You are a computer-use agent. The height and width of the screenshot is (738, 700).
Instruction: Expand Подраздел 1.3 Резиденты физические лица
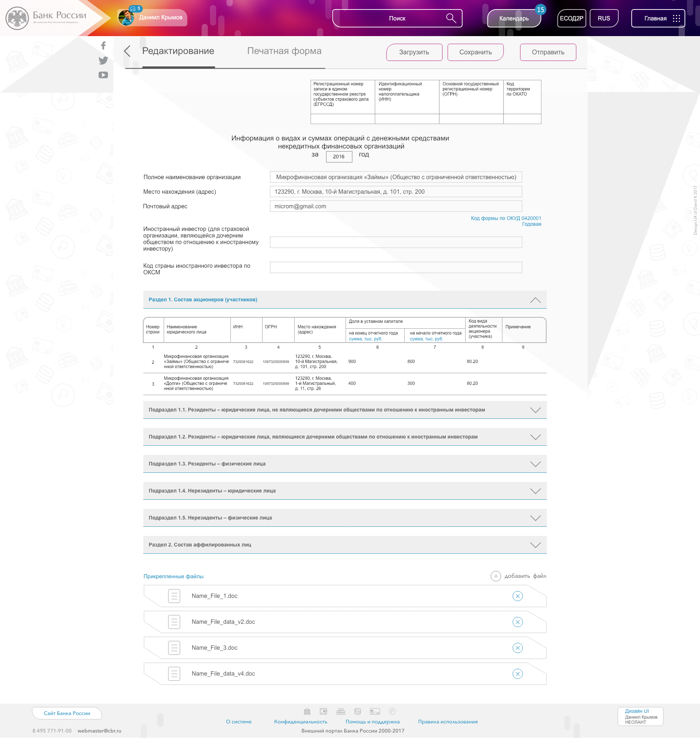tap(536, 464)
